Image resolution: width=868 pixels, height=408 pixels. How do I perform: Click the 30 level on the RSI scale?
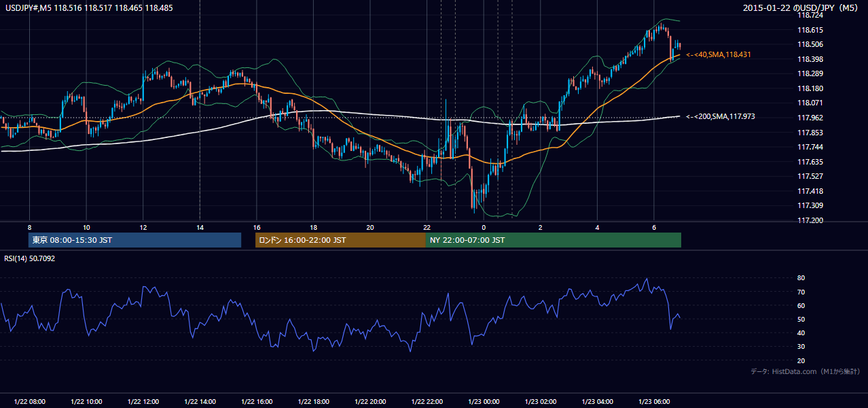(801, 347)
